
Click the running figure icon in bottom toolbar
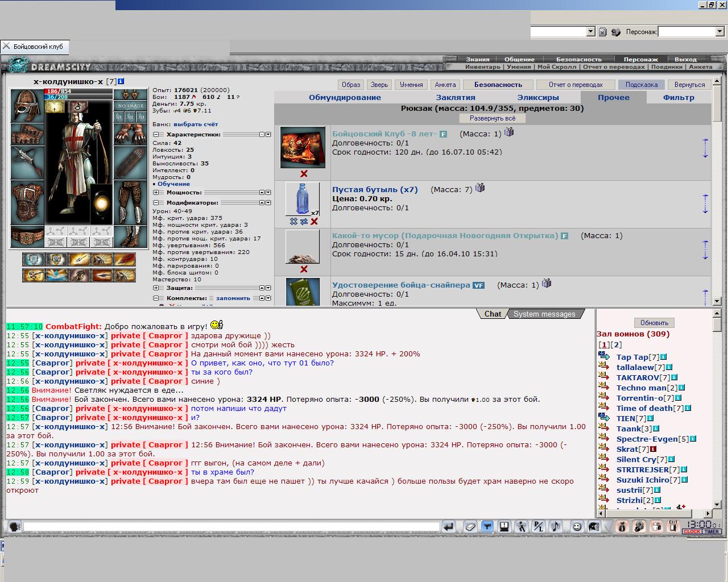click(x=521, y=527)
